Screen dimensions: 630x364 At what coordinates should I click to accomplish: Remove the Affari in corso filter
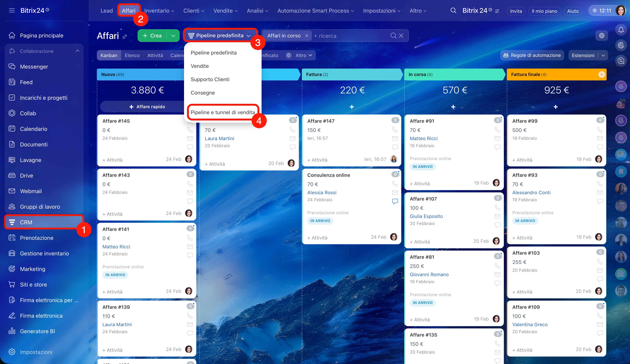pyautogui.click(x=306, y=36)
